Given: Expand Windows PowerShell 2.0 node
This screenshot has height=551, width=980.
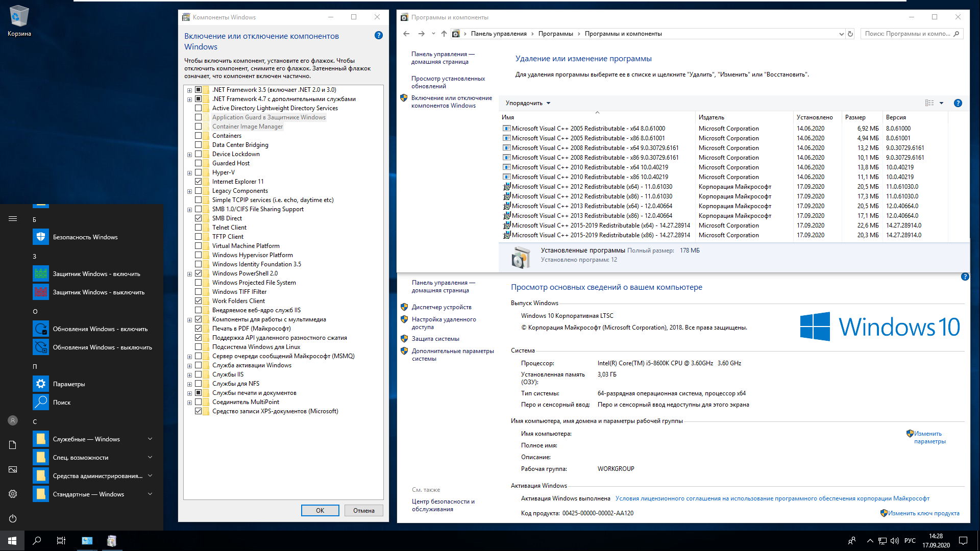Looking at the screenshot, I should (189, 274).
